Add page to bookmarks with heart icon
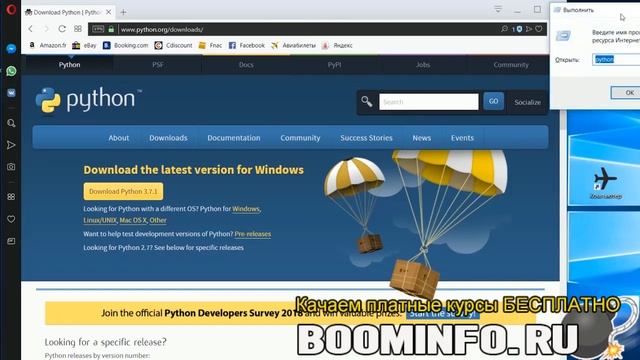 tap(539, 29)
